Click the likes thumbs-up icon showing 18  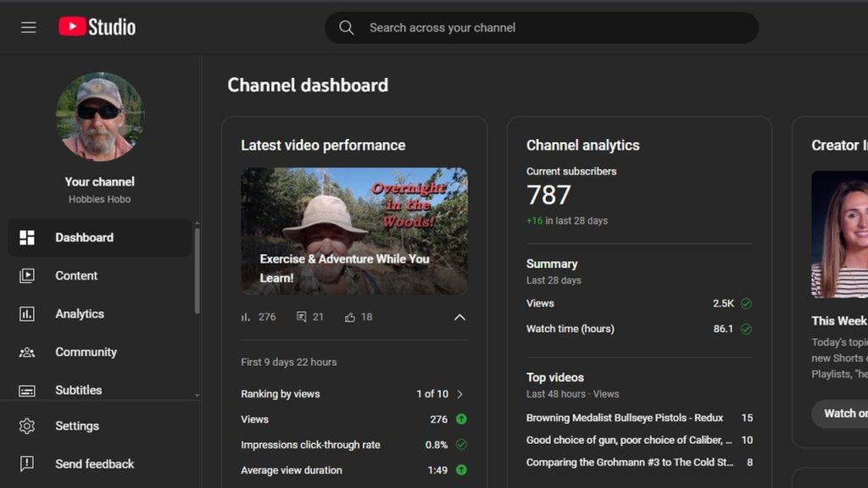pos(350,317)
